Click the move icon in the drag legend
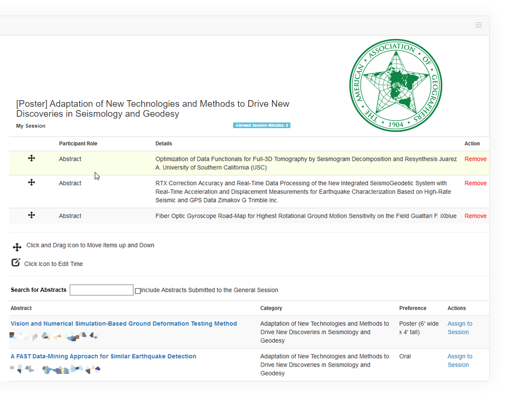 17,247
